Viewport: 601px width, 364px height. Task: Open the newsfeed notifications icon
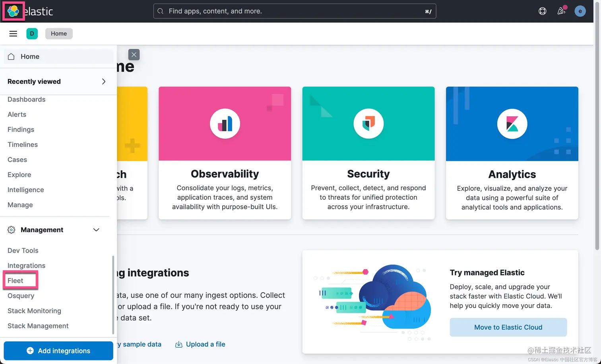click(561, 11)
